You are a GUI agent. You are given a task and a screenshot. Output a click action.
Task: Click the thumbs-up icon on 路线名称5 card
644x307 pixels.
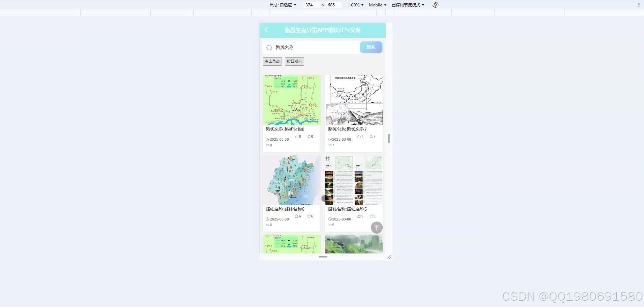tap(358, 216)
